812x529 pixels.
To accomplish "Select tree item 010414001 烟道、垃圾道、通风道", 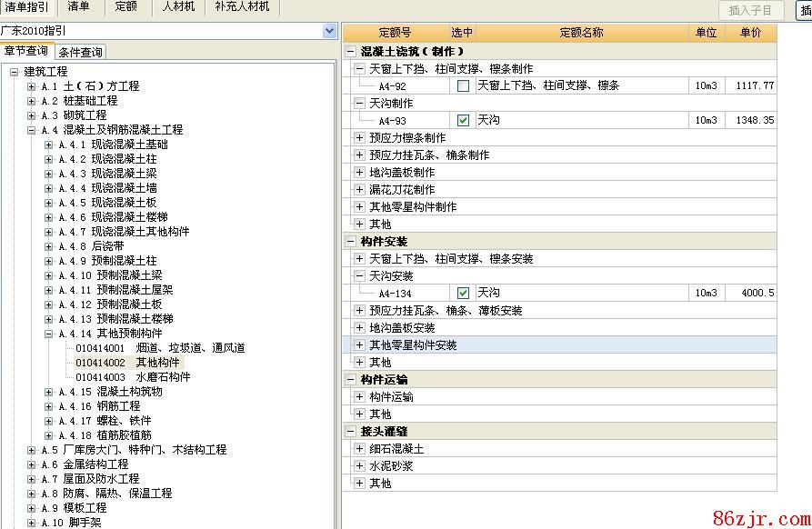I will (159, 348).
